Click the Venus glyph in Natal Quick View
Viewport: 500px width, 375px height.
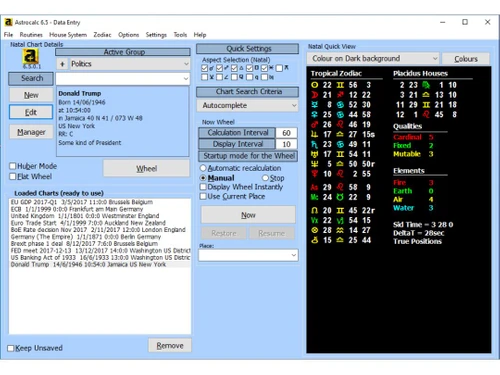click(x=314, y=115)
